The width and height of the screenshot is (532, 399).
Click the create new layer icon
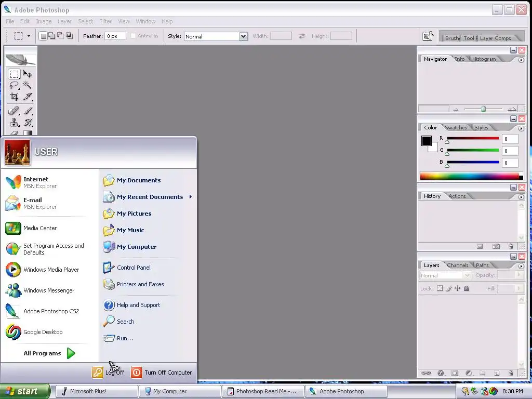point(497,373)
